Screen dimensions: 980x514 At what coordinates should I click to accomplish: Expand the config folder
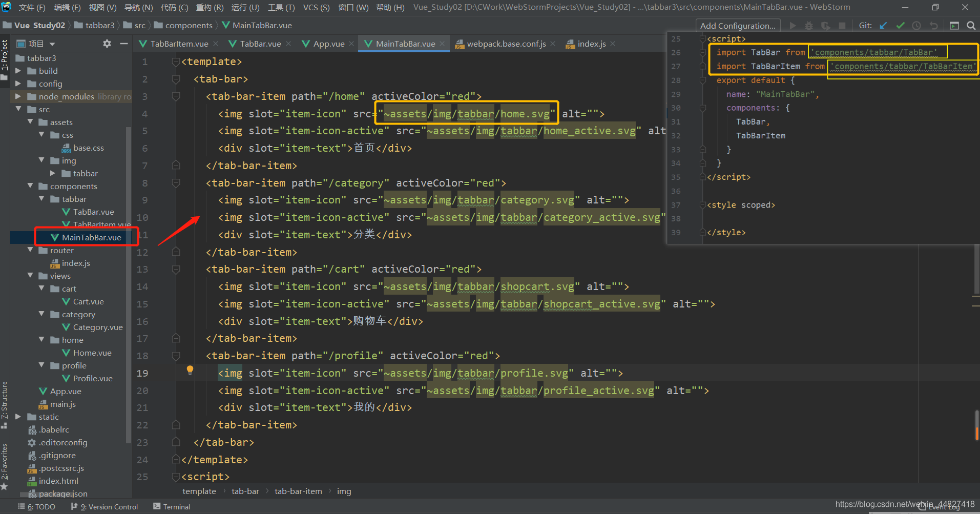point(18,84)
